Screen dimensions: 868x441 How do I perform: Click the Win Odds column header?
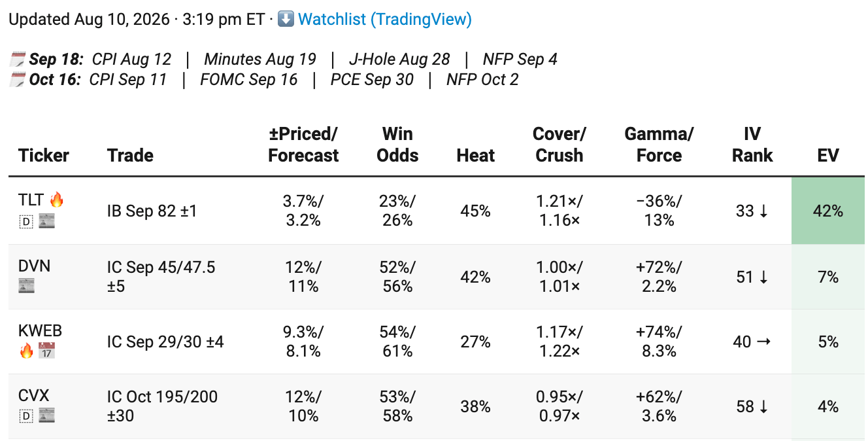(397, 145)
